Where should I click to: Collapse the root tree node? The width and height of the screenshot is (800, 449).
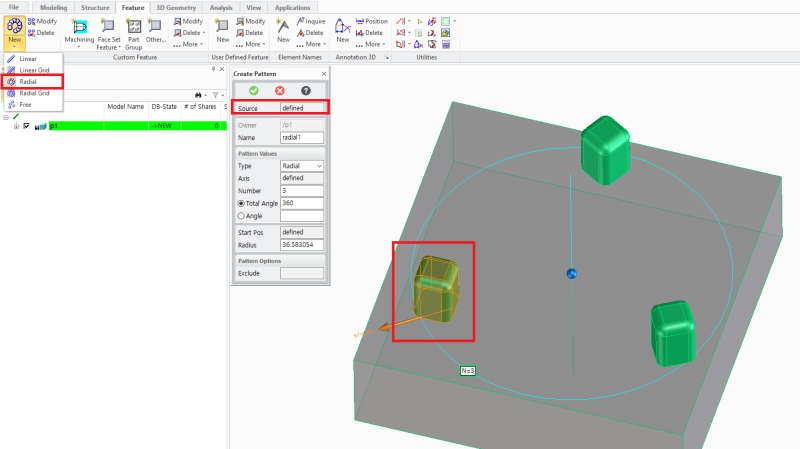[6, 117]
